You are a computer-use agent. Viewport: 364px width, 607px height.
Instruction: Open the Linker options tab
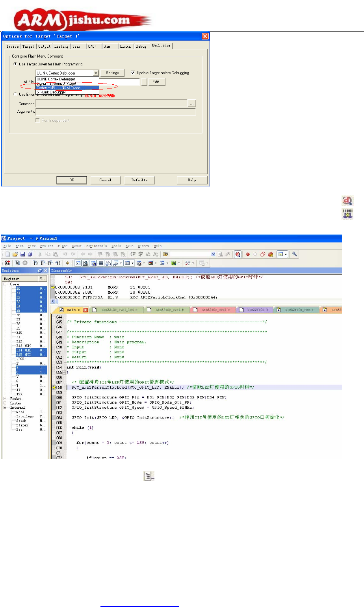[126, 47]
